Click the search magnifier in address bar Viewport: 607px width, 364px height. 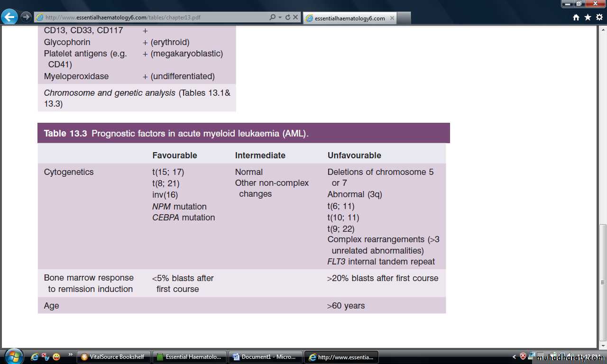pyautogui.click(x=272, y=18)
